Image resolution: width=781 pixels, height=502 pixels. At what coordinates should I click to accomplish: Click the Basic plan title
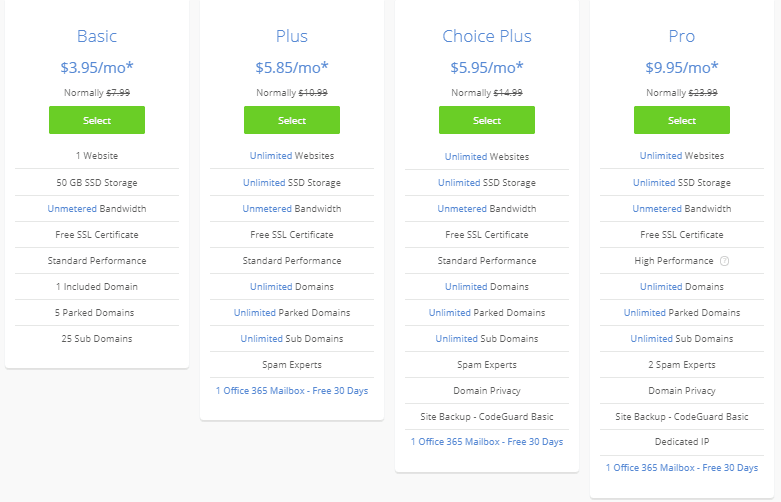pyautogui.click(x=97, y=36)
